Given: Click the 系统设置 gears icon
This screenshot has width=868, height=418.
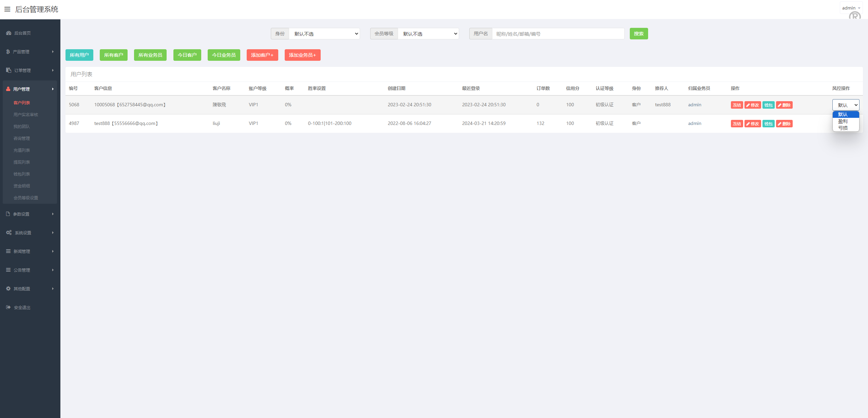Looking at the screenshot, I should 9,233.
